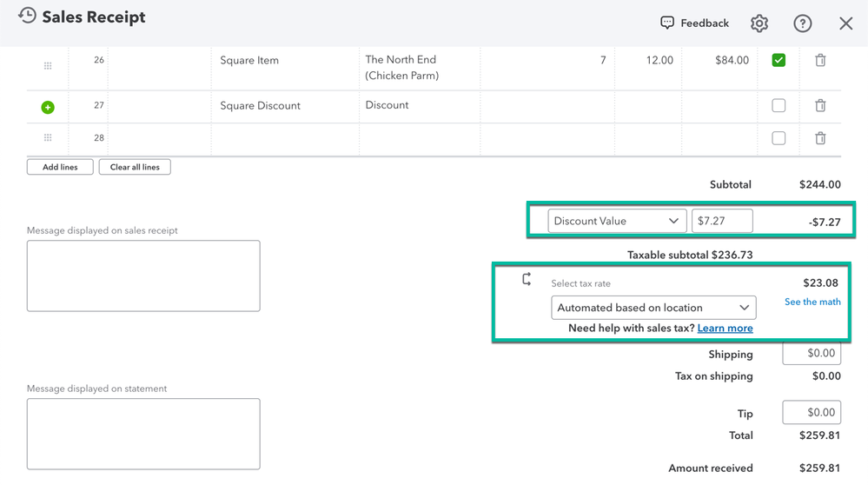Click the Clear all lines button

[x=135, y=167]
